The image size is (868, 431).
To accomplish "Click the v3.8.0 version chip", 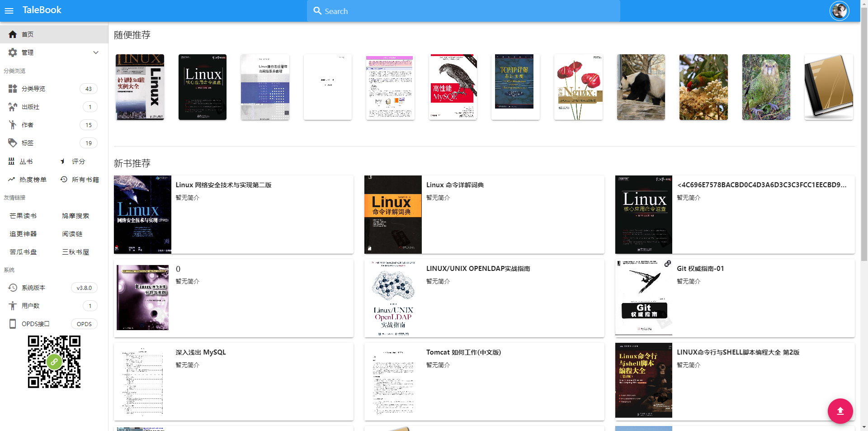I will [x=84, y=288].
